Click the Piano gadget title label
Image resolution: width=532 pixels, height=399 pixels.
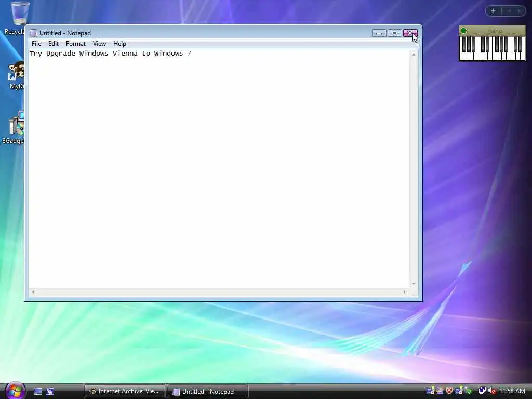[x=495, y=31]
